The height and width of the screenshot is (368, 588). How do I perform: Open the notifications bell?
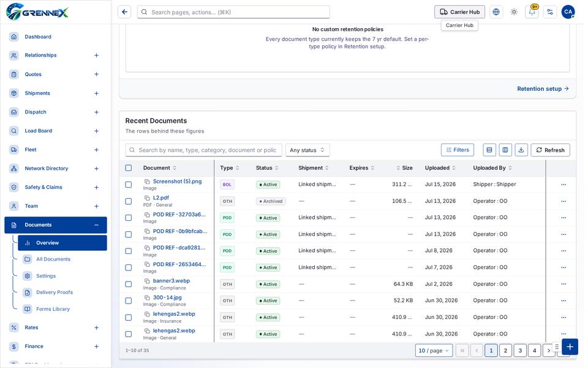pyautogui.click(x=532, y=12)
